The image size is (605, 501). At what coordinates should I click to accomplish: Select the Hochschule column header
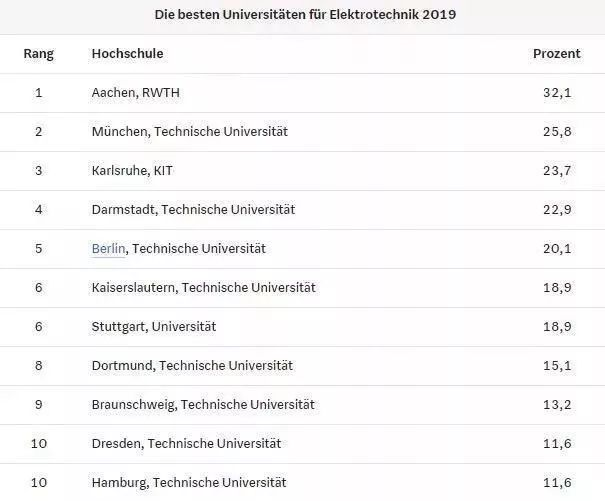(x=127, y=54)
